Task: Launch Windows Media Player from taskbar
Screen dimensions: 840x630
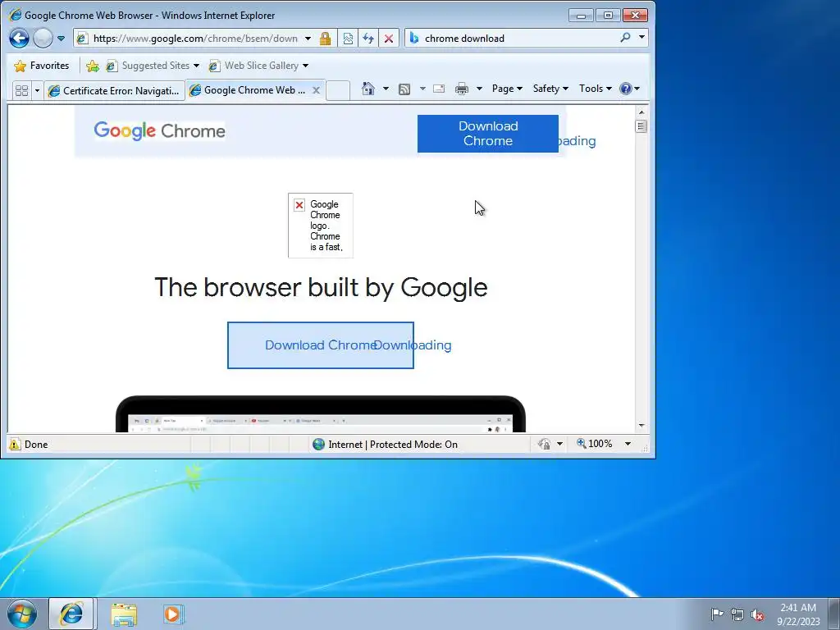Action: click(172, 614)
